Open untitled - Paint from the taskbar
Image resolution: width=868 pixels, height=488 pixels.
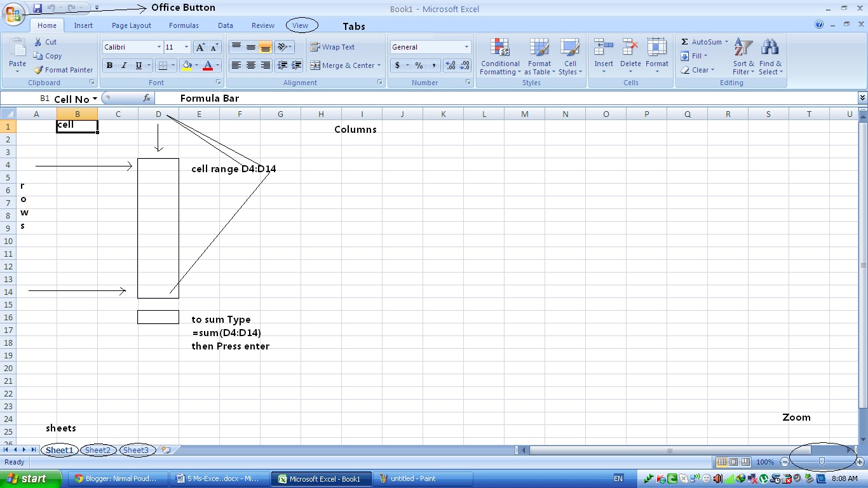point(423,478)
